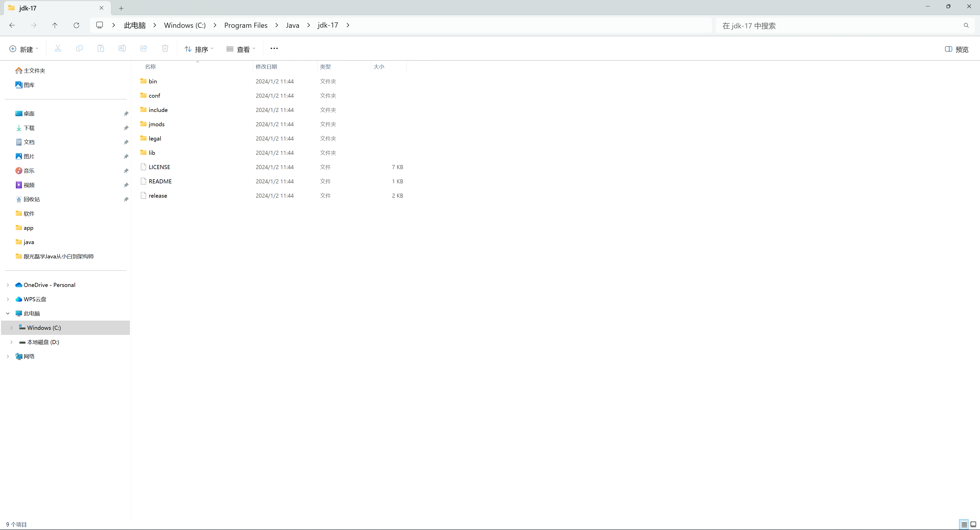
Task: Open chevron after jdk-17 in address bar
Action: click(x=348, y=25)
